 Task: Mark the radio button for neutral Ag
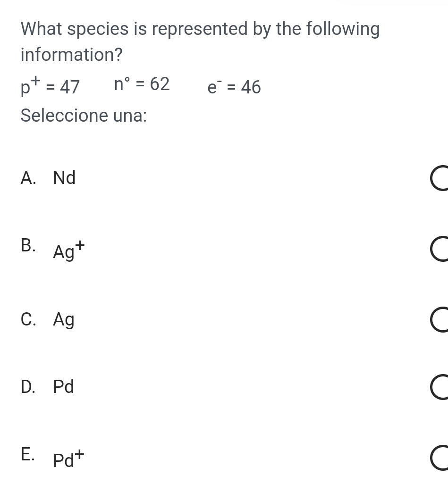click(x=440, y=320)
